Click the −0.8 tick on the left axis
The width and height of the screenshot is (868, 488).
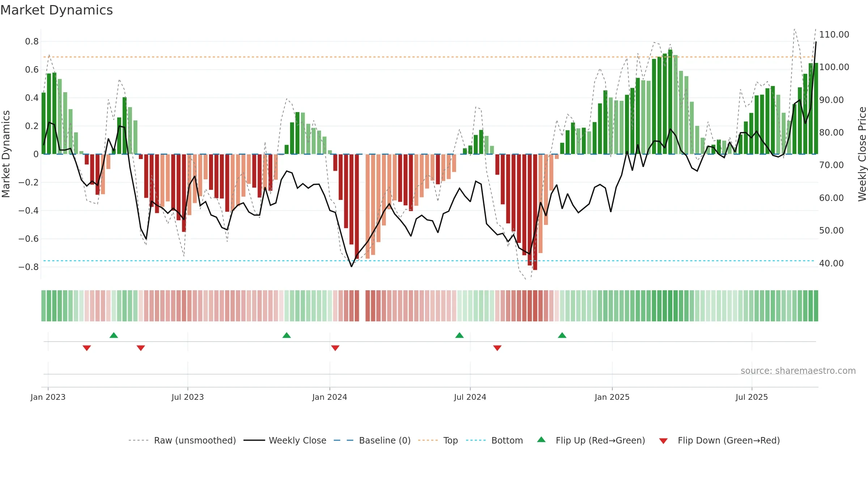tap(29, 267)
